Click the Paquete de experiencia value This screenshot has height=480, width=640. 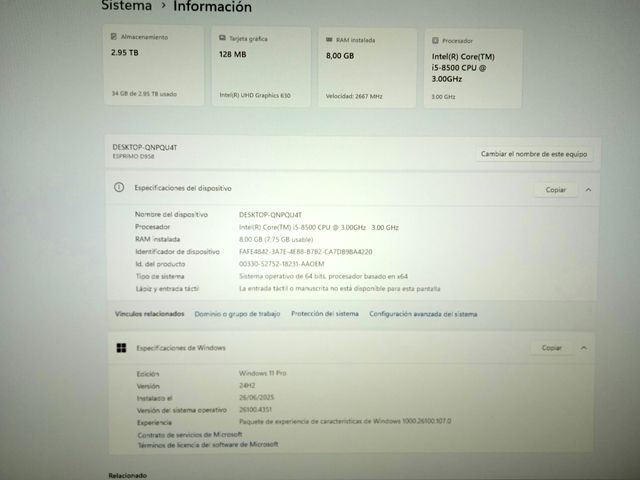345,421
